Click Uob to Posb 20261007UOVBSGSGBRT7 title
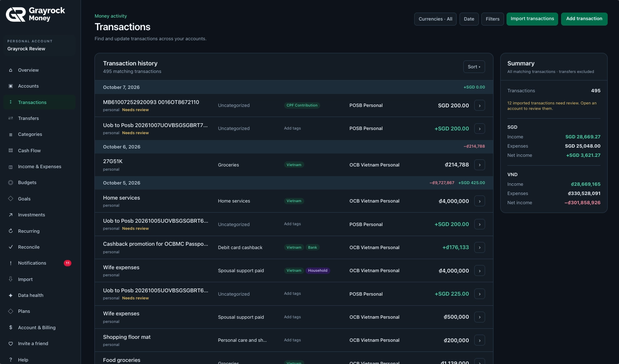 click(x=155, y=125)
